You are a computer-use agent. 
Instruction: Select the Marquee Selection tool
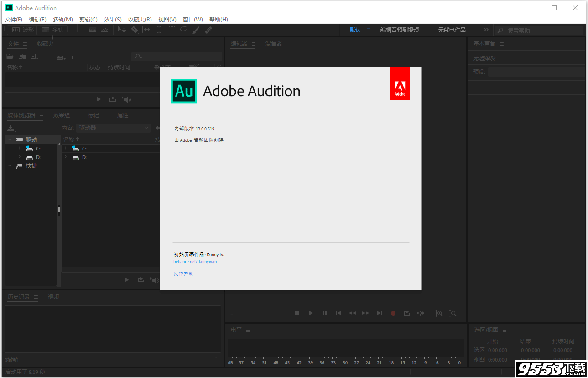pyautogui.click(x=172, y=30)
